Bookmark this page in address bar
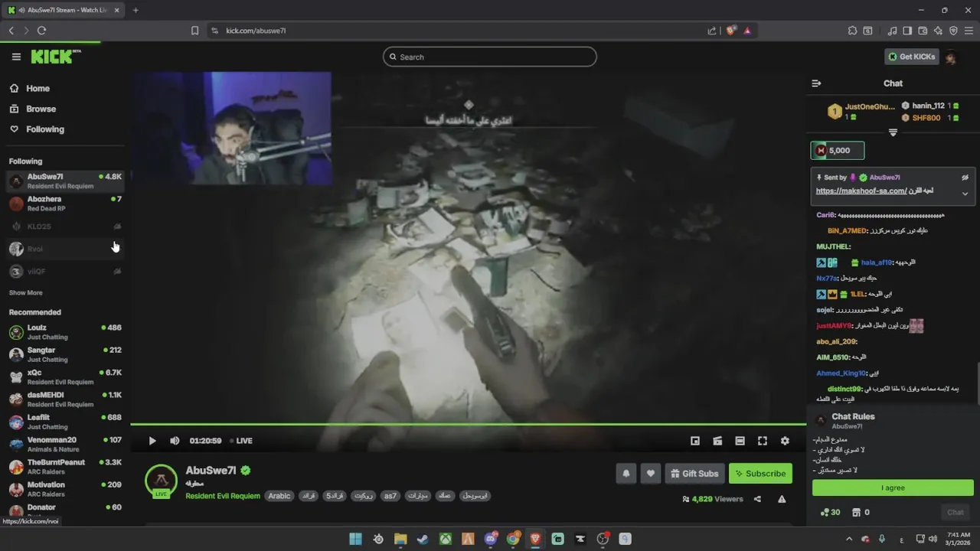Viewport: 980px width, 551px height. click(194, 31)
